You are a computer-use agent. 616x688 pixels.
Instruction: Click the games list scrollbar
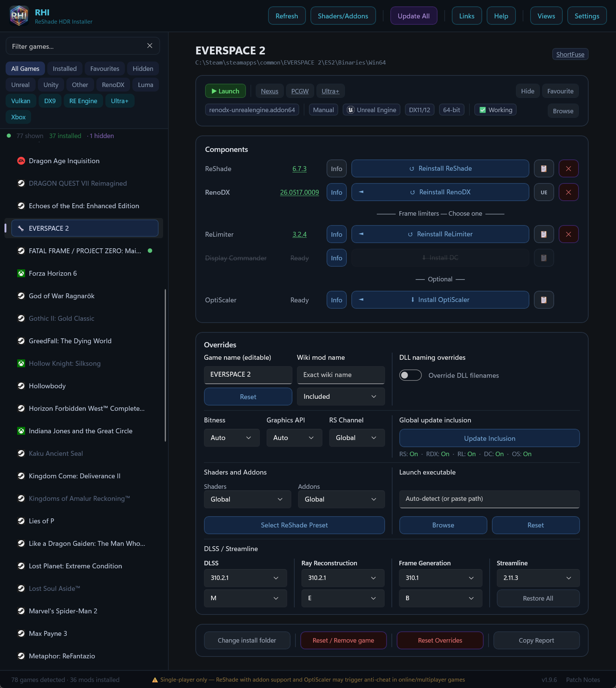[x=165, y=365]
